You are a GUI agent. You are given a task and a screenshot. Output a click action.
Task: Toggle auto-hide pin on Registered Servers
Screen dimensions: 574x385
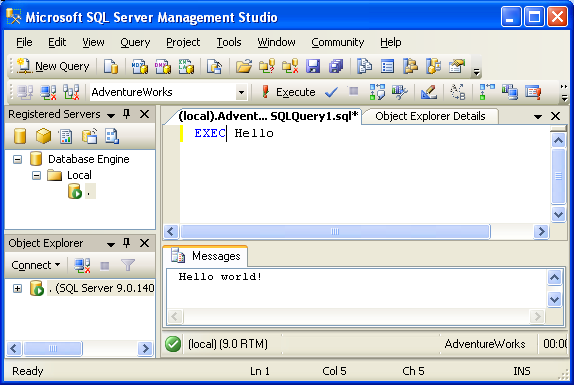click(x=127, y=115)
